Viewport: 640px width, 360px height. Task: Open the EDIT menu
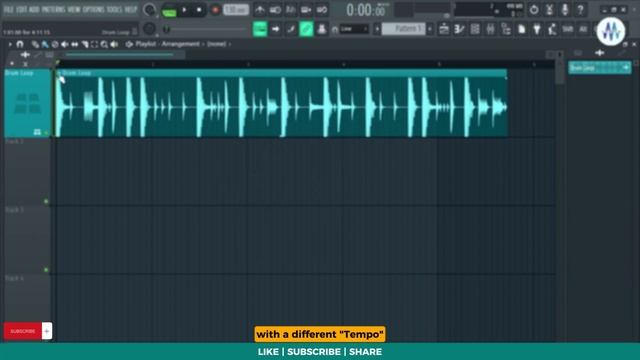coord(21,9)
